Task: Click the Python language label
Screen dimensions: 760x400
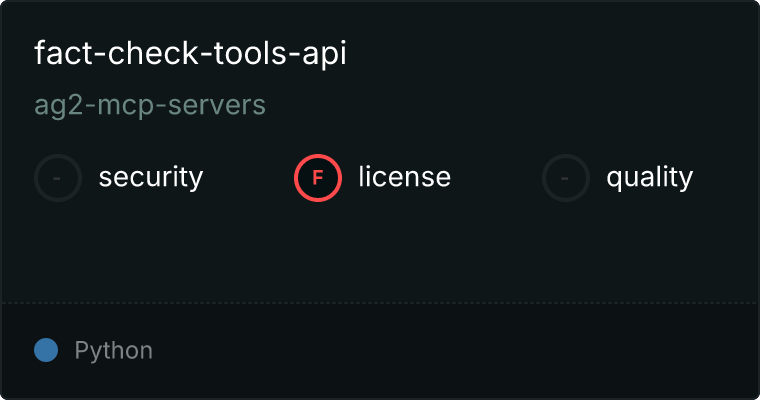Action: (113, 351)
